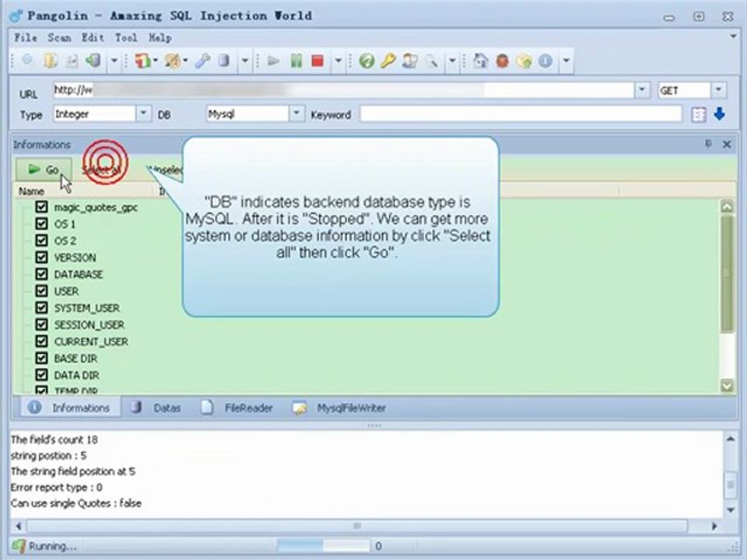
Task: Click the URL input field
Action: tap(343, 89)
